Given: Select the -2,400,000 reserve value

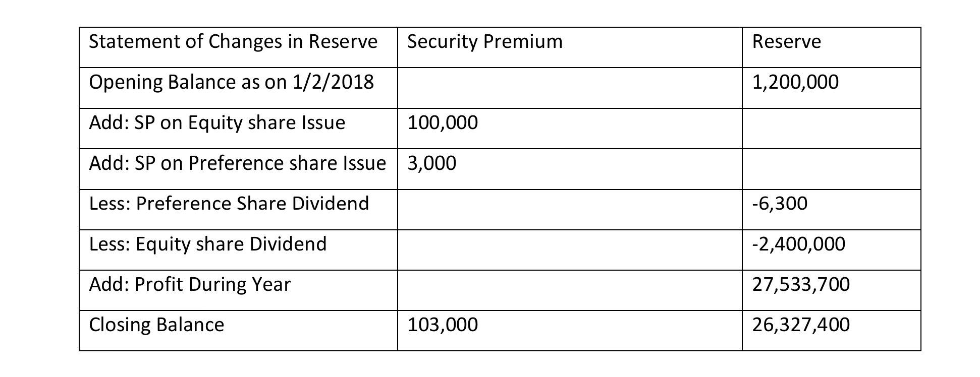Looking at the screenshot, I should 798,244.
